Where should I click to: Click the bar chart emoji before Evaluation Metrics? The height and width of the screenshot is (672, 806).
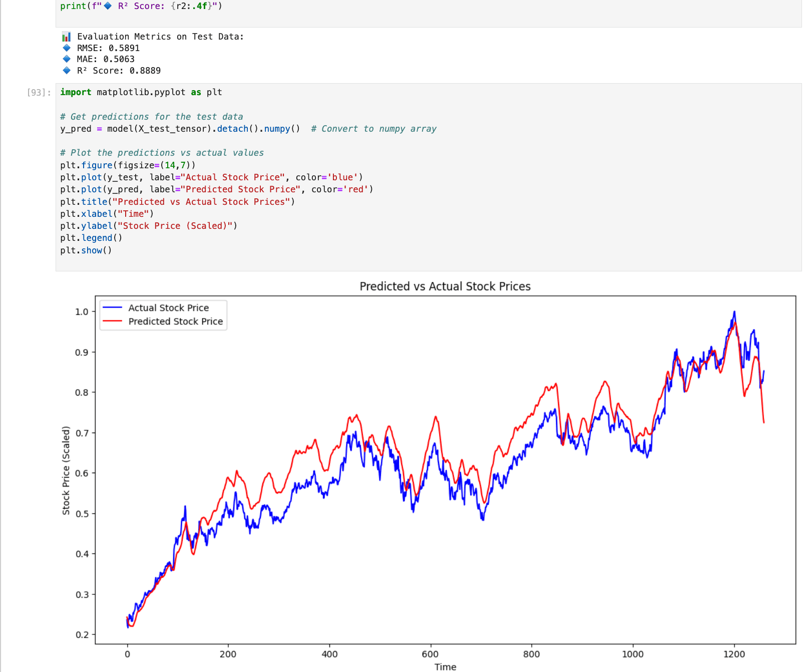point(66,37)
